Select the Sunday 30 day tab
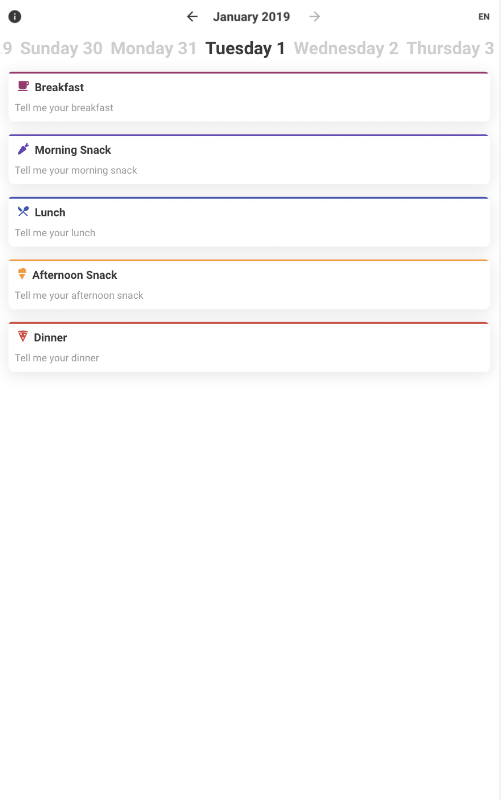Viewport: 501px width, 800px height. pyautogui.click(x=61, y=48)
